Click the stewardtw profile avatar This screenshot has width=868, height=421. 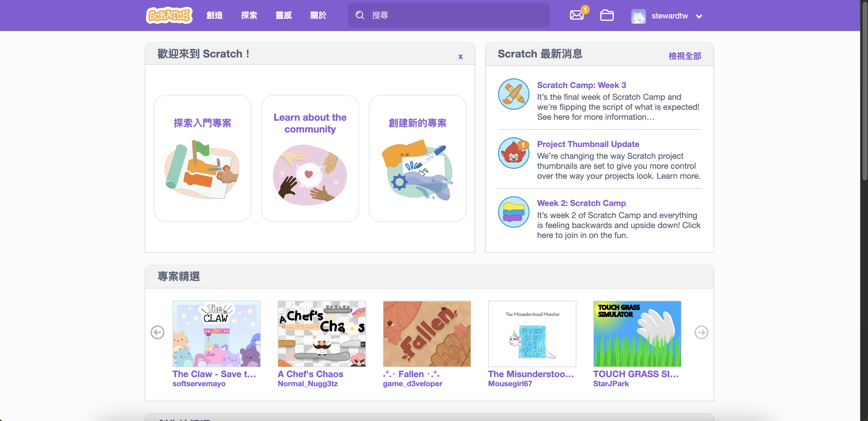click(638, 16)
